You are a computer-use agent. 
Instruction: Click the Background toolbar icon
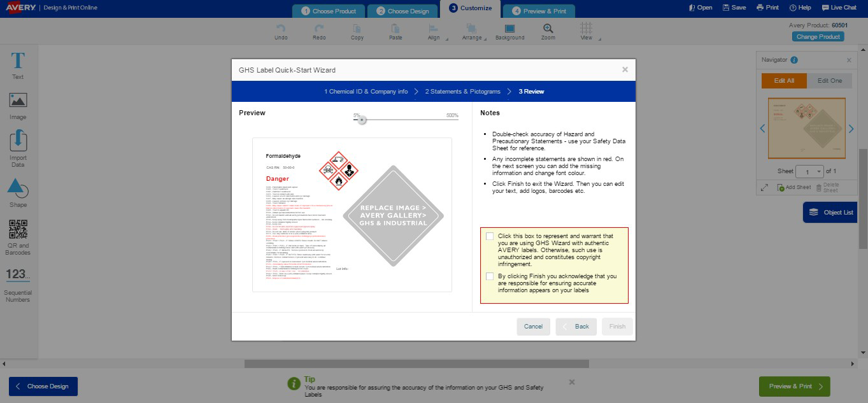[509, 32]
